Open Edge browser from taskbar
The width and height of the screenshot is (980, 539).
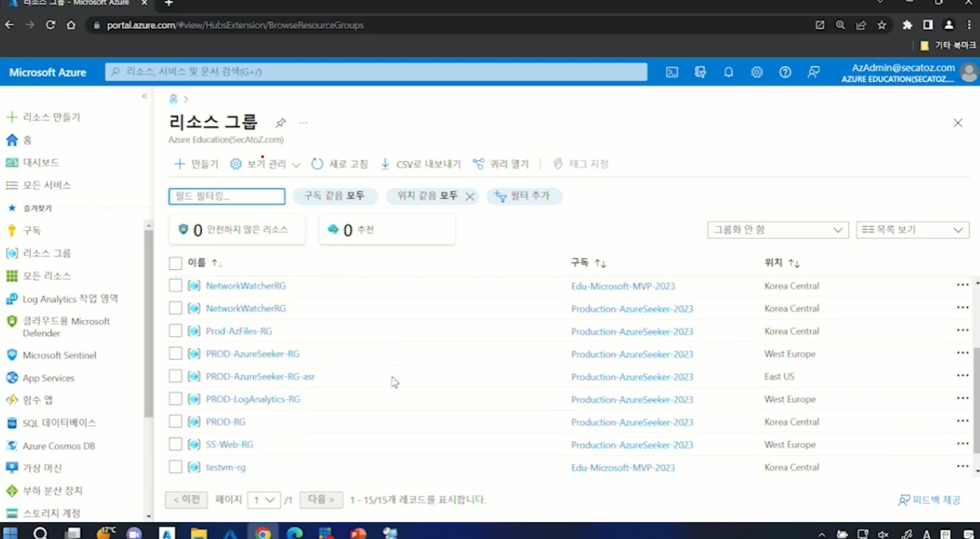[294, 533]
